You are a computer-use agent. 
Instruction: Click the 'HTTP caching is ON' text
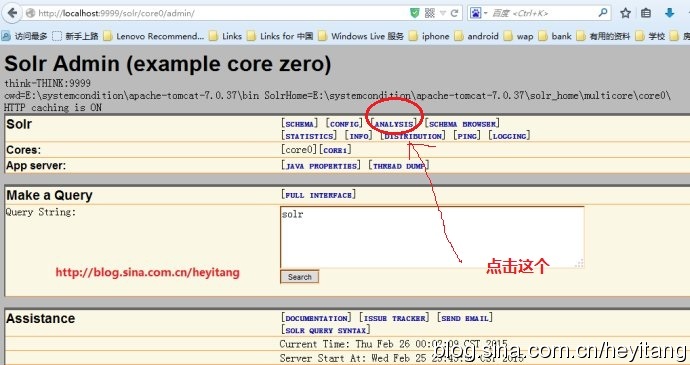[53, 107]
